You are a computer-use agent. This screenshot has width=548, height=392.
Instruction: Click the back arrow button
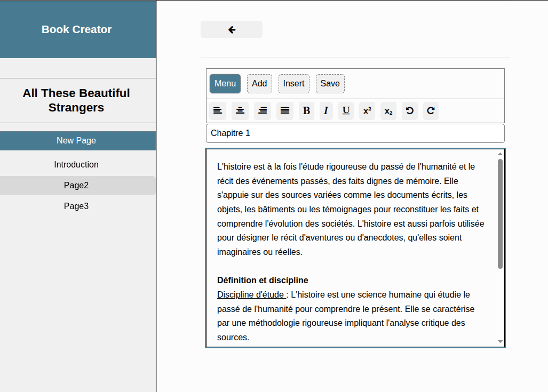click(232, 30)
